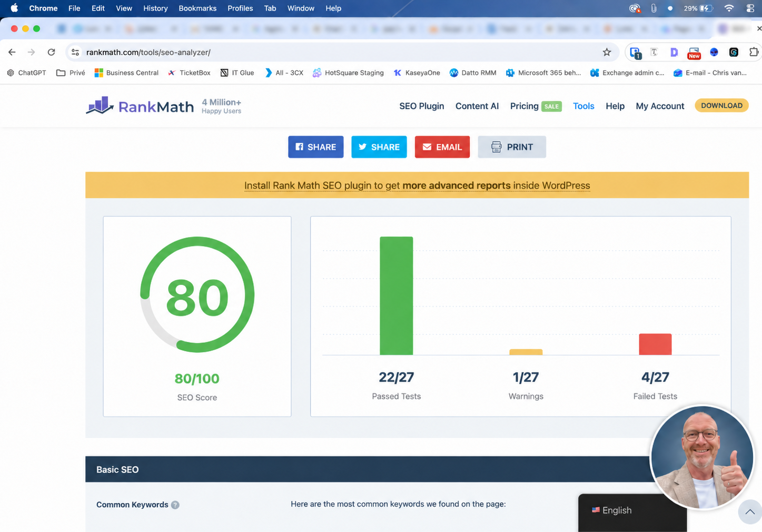Open Tools in site navigation
This screenshot has width=762, height=532.
pos(583,106)
